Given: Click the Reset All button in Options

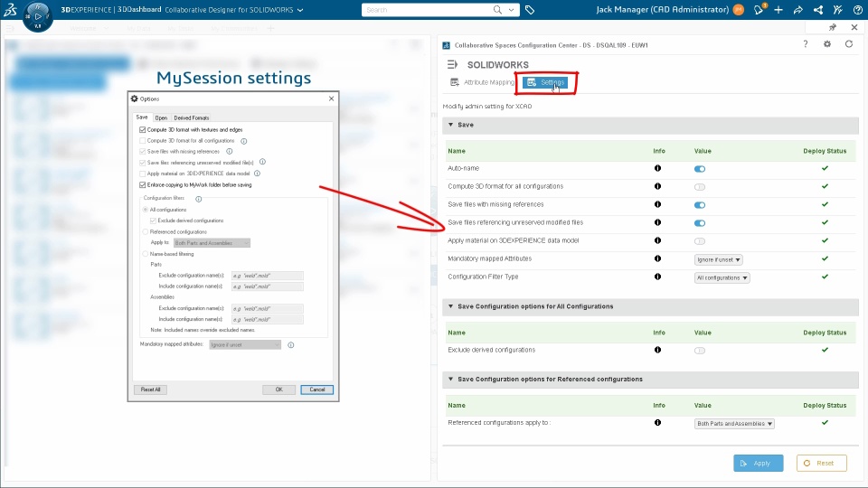Looking at the screenshot, I should (x=151, y=389).
